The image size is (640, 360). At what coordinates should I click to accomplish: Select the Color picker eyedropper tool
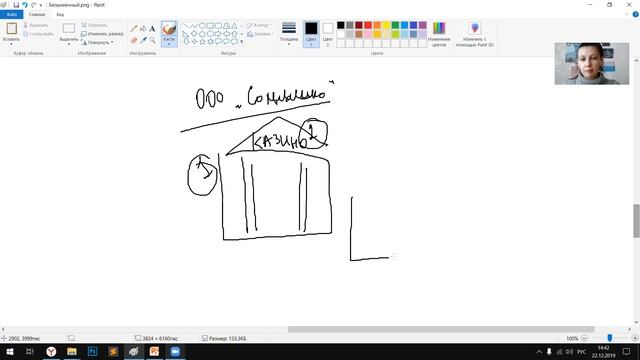click(143, 40)
